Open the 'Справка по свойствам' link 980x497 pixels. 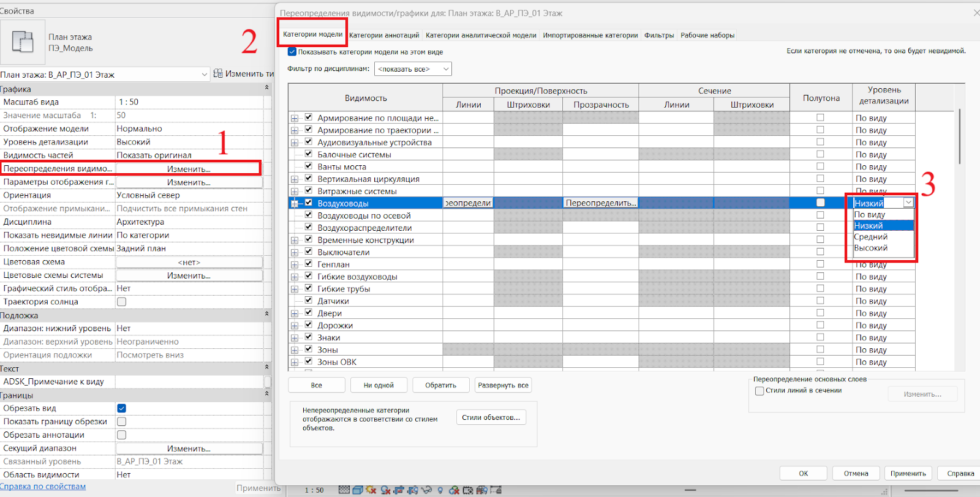pos(43,487)
